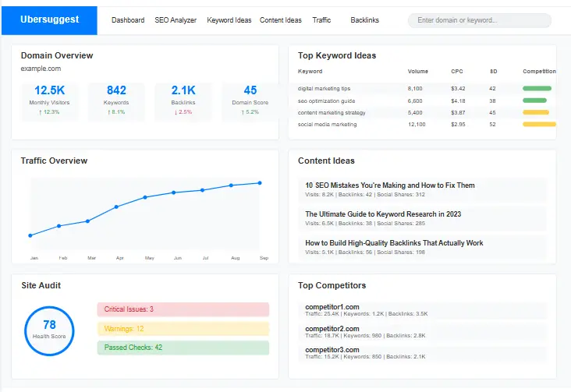Click the 12.3% visitors increase indicator
Screen dimensions: 571x392
pos(49,112)
